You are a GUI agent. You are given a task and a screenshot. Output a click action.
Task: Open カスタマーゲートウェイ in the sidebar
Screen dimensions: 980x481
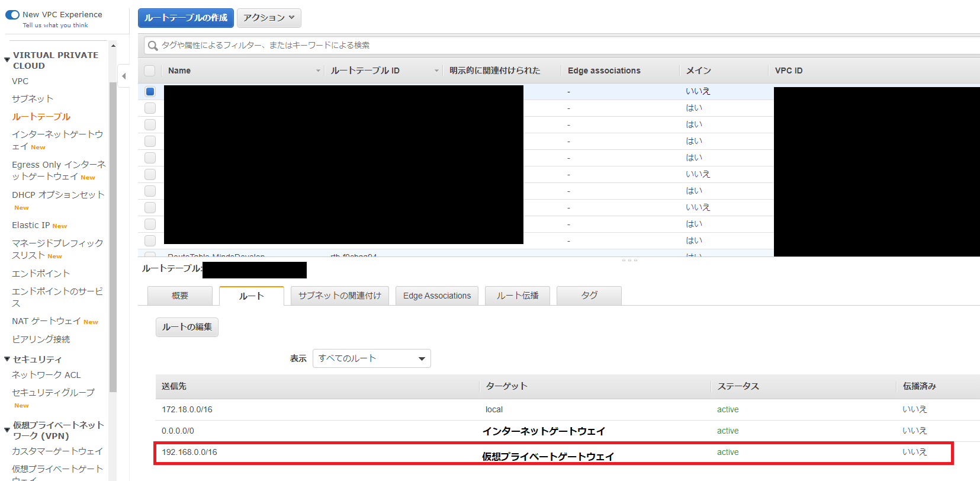57,451
